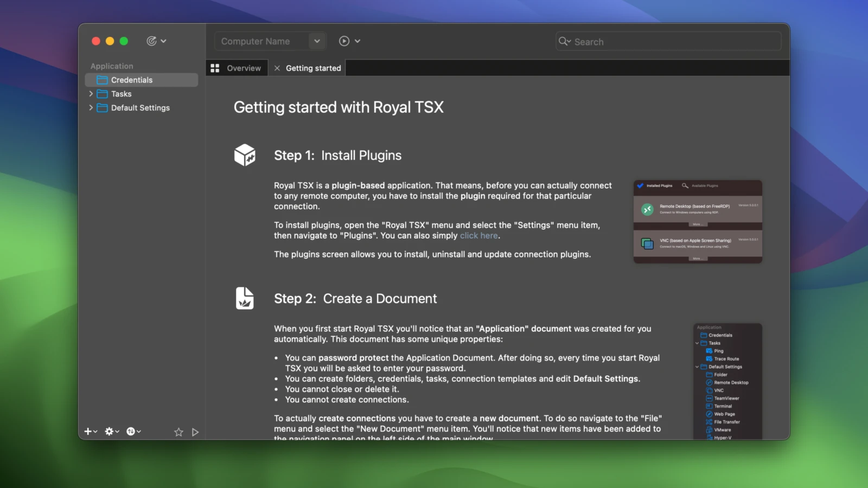
Task: Open the dropdown beside the settings gear
Action: pyautogui.click(x=117, y=432)
